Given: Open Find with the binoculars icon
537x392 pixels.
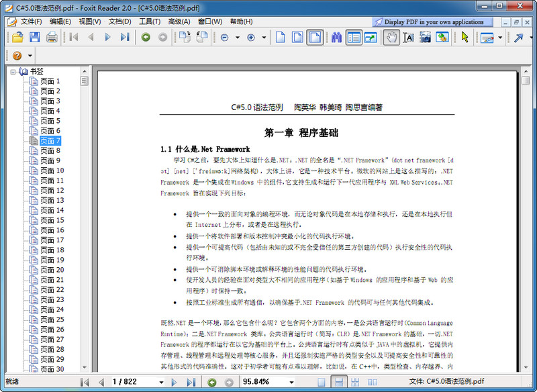Looking at the screenshot, I should point(336,37).
